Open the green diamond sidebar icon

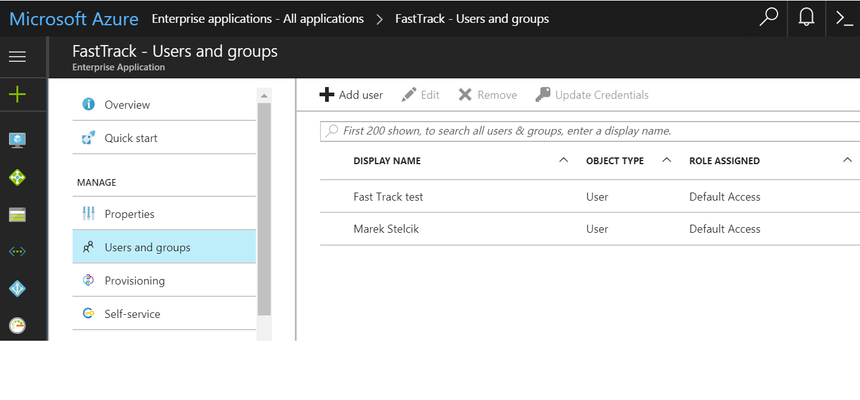click(18, 177)
